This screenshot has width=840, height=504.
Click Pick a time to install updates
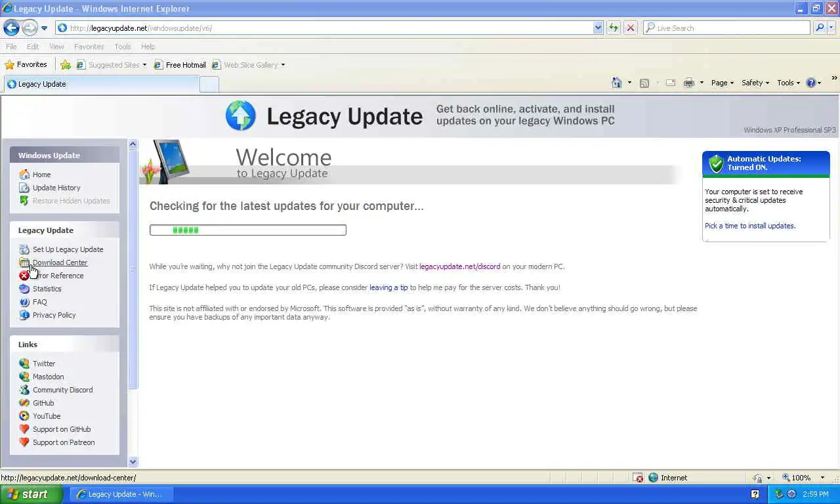[x=750, y=226]
